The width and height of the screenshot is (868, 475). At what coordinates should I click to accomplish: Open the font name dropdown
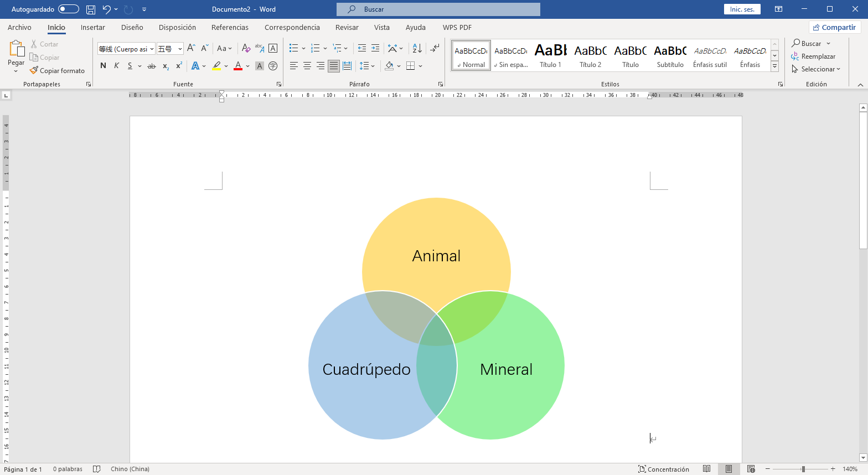pyautogui.click(x=152, y=49)
